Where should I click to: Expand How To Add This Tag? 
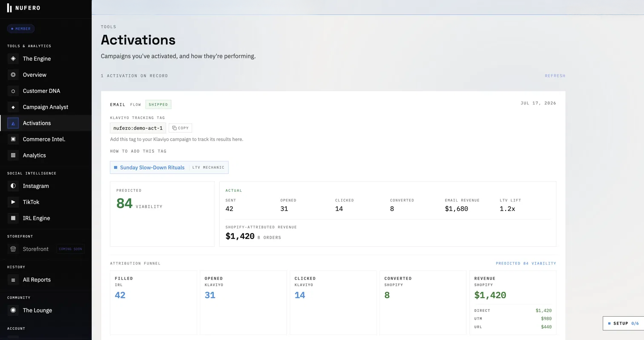point(138,151)
